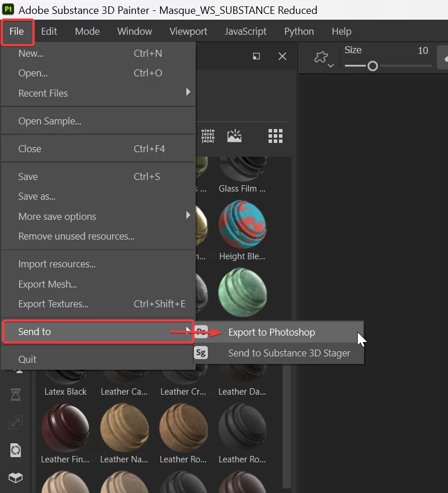Screen dimensions: 448x493
Task: Adjust the brush Size slider handle
Action: point(373,66)
